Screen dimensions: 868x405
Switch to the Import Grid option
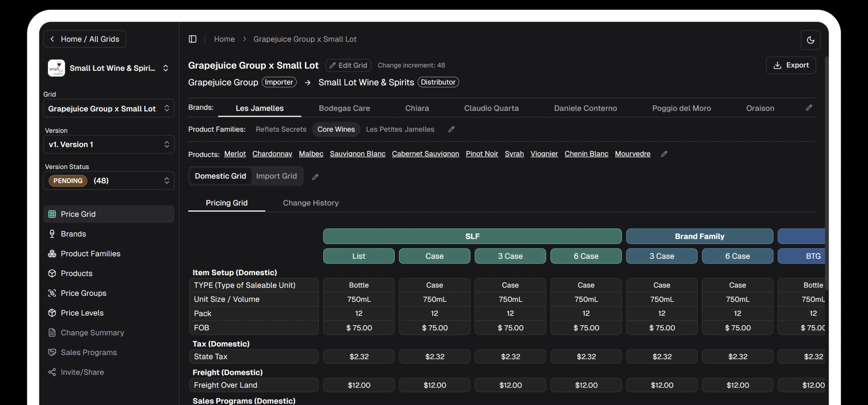pos(276,176)
